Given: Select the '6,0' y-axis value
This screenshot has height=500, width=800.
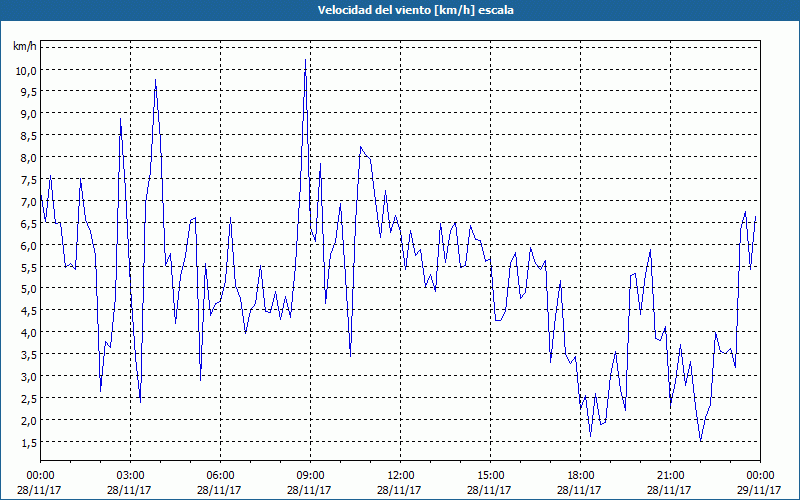Looking at the screenshot, I should tap(28, 245).
